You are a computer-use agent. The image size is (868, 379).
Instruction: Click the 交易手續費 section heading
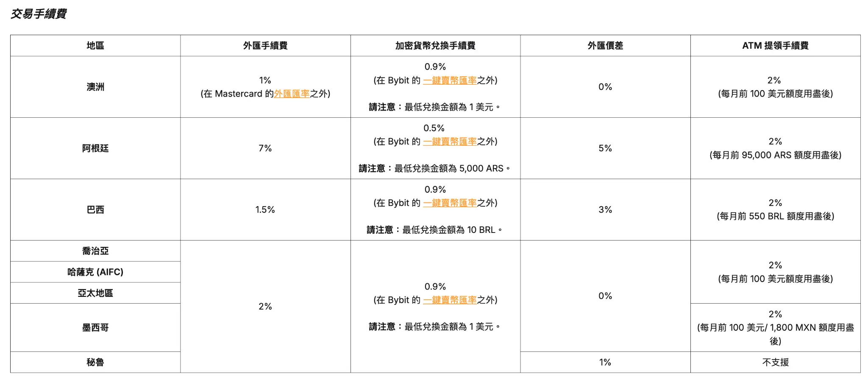[39, 14]
